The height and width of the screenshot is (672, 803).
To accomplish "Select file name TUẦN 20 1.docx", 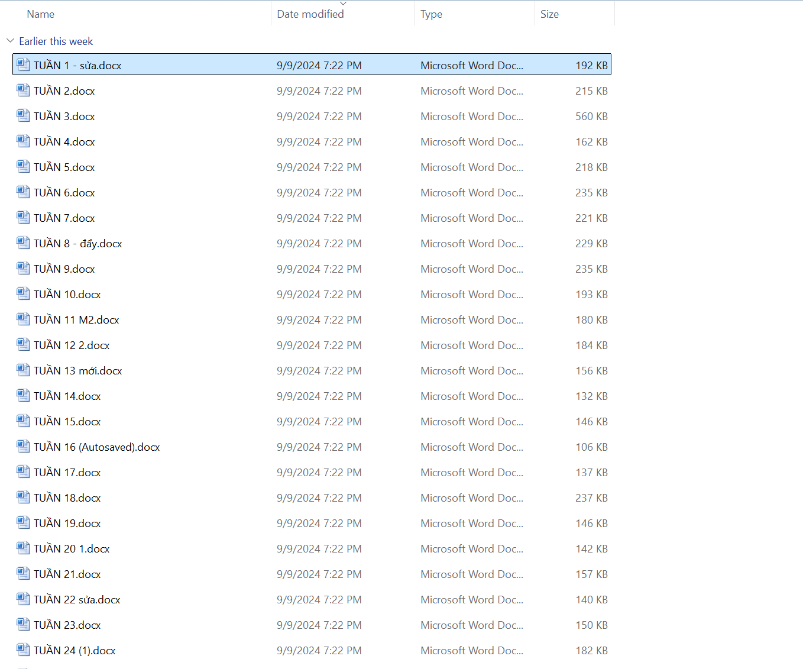I will (x=72, y=549).
